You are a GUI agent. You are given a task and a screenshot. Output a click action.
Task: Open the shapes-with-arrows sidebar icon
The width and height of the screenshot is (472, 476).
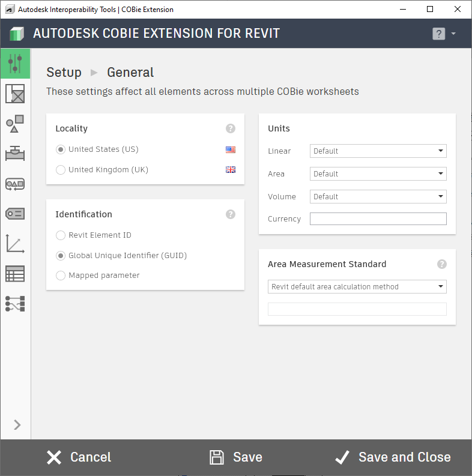coord(15,184)
